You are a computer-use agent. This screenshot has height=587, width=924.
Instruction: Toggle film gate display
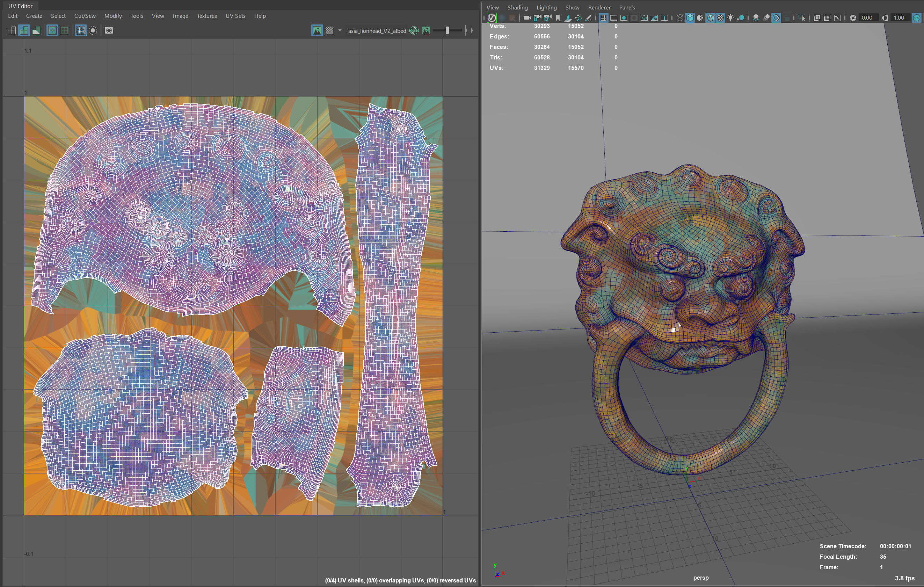coord(613,18)
